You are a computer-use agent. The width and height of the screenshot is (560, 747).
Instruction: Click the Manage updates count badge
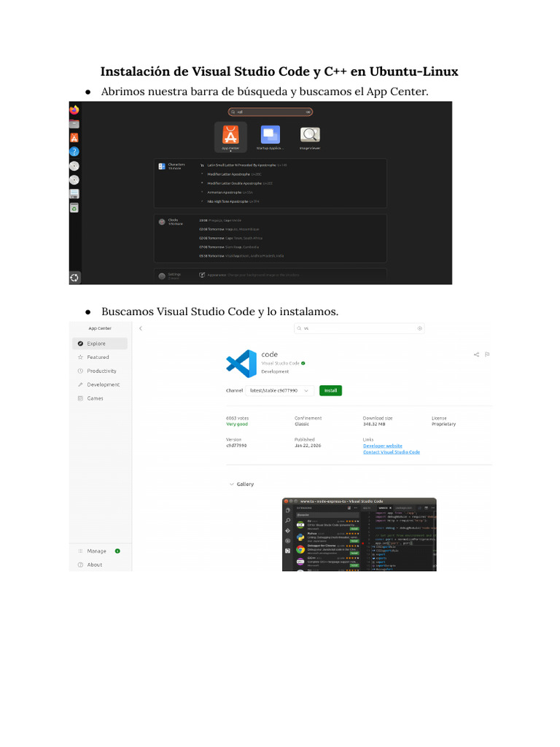(117, 551)
